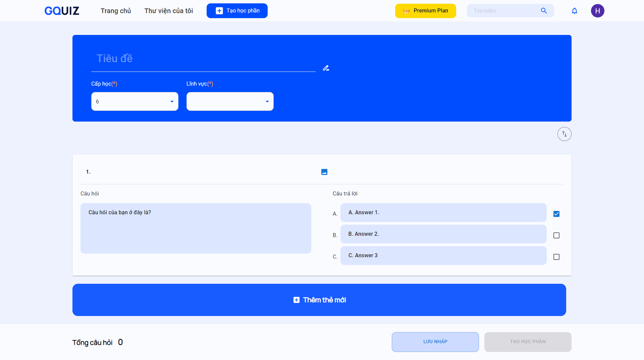
Task: Edit the C. Answer 3 field
Action: (x=443, y=256)
